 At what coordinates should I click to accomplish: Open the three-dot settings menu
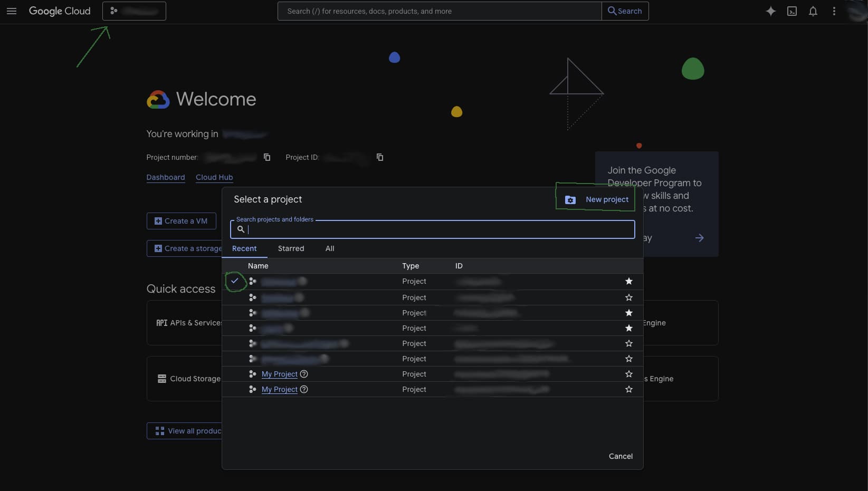point(834,11)
